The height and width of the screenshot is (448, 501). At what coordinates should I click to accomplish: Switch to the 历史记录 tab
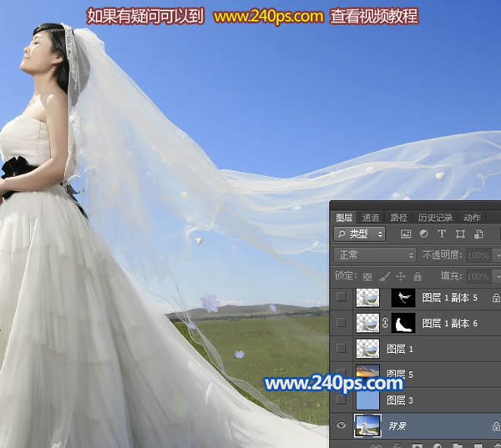pyautogui.click(x=435, y=218)
